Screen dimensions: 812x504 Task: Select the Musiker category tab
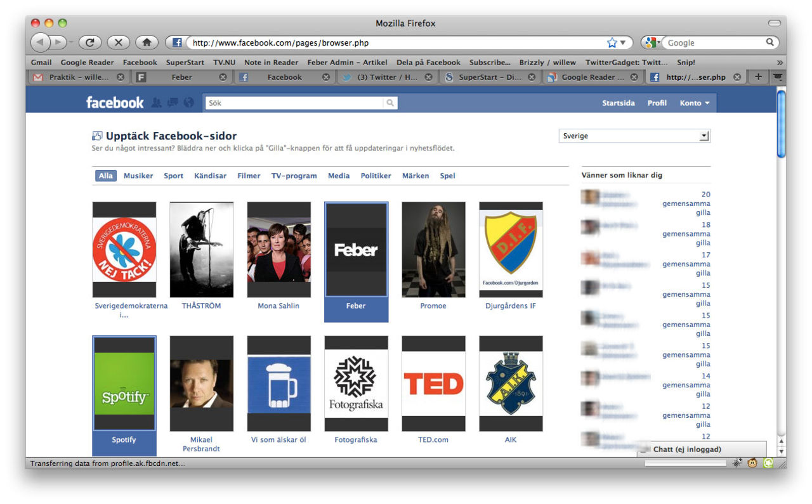(138, 176)
